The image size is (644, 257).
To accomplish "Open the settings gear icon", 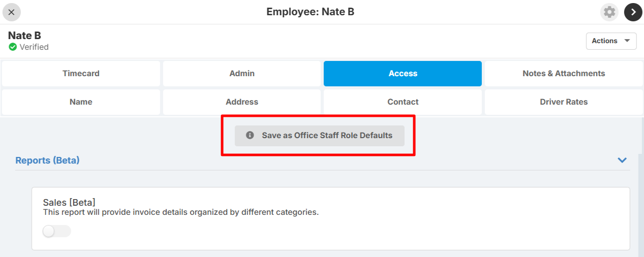I will pyautogui.click(x=609, y=12).
